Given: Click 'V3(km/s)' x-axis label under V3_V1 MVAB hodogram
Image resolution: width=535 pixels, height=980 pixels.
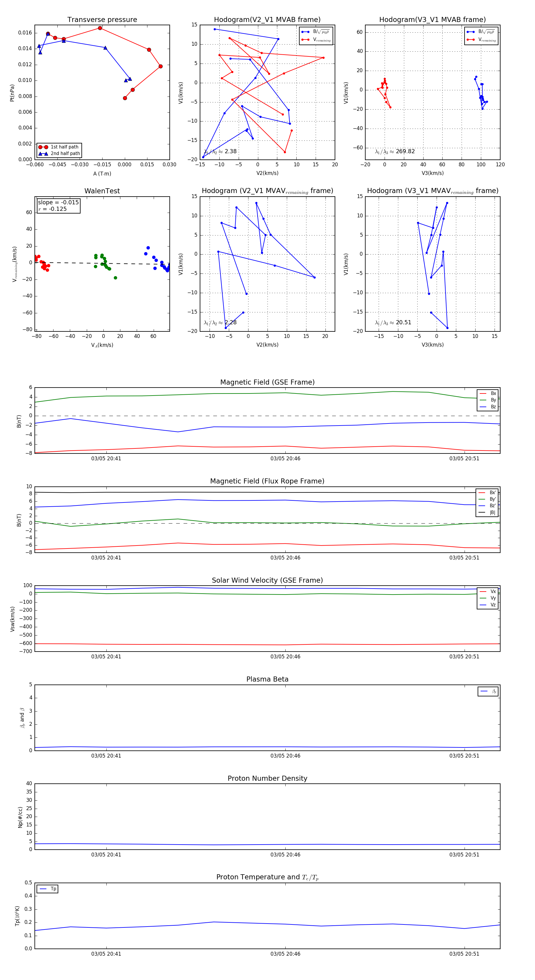Looking at the screenshot, I should [432, 173].
